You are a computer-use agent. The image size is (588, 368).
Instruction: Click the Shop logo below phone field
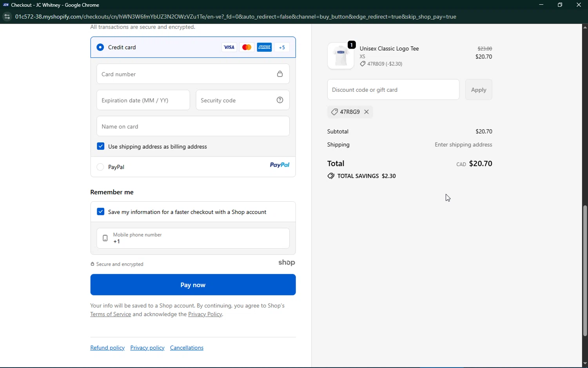(x=287, y=263)
